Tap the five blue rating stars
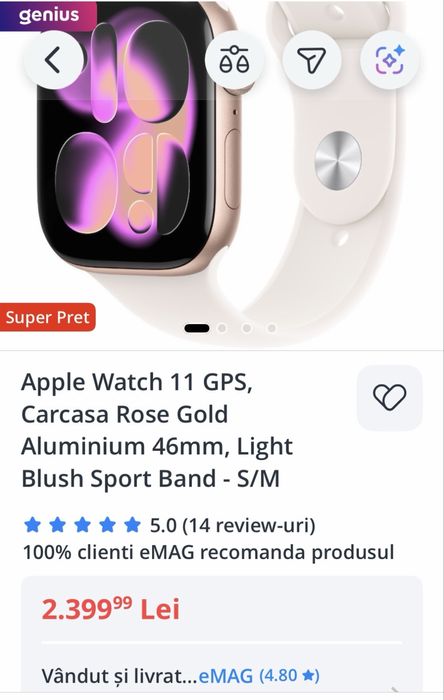The height and width of the screenshot is (700, 444). [x=83, y=525]
